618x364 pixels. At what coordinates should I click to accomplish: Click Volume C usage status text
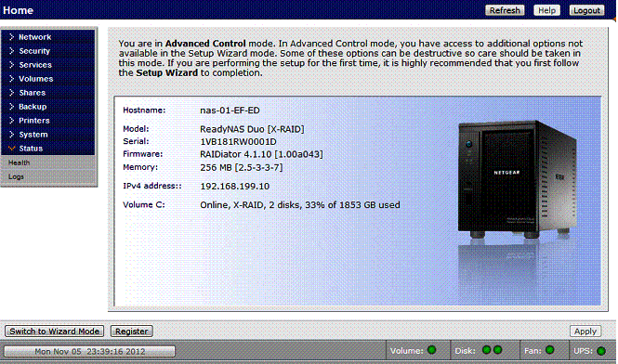coord(300,205)
